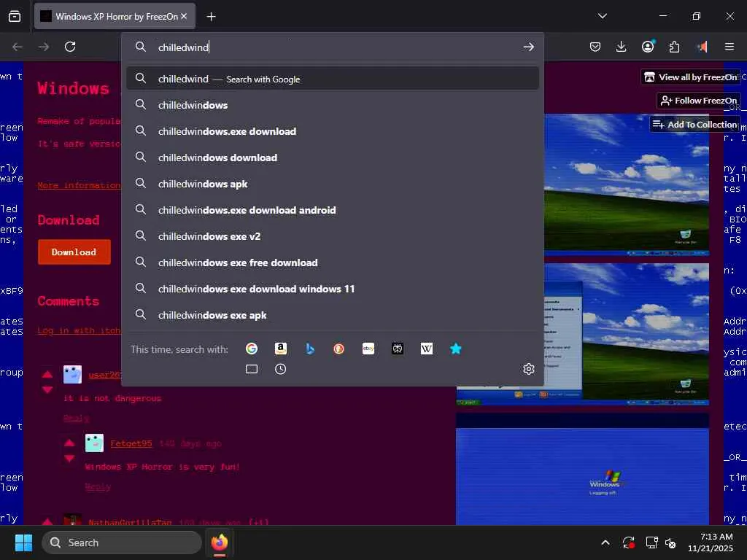Viewport: 747px width, 560px height.
Task: Choose suggestion "chilledwindows.exe download android"
Action: tap(333, 210)
